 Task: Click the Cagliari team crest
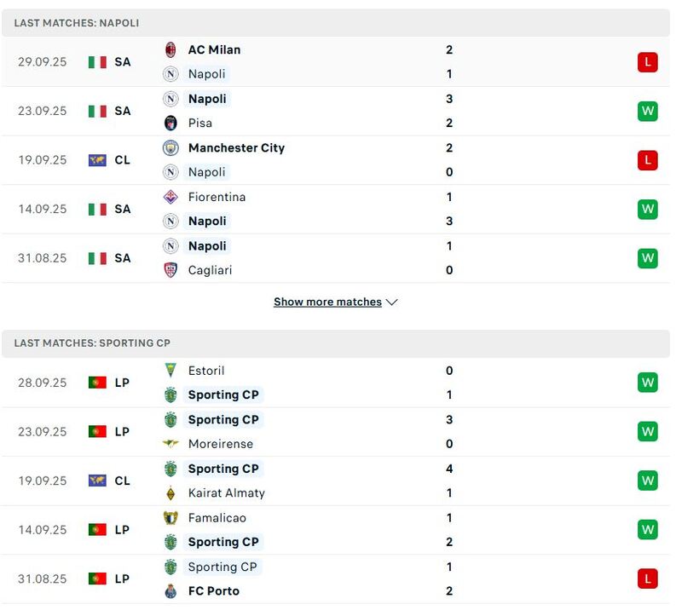pyautogui.click(x=170, y=270)
